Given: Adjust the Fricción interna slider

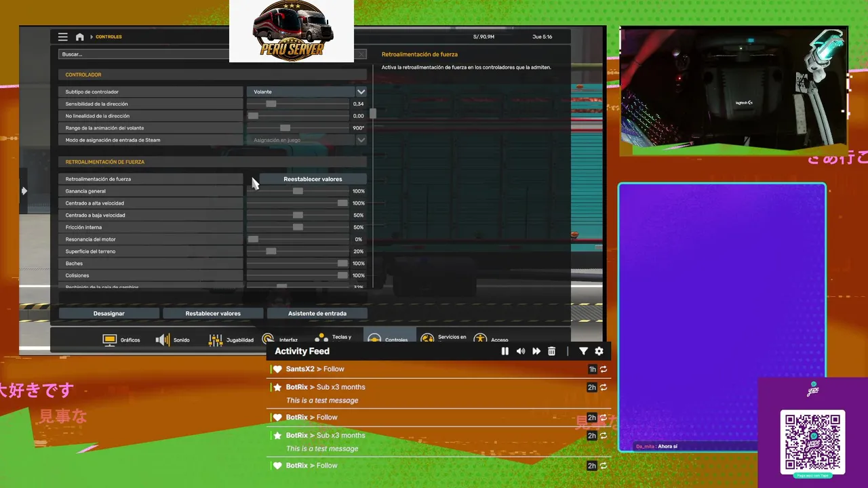Looking at the screenshot, I should (x=298, y=227).
